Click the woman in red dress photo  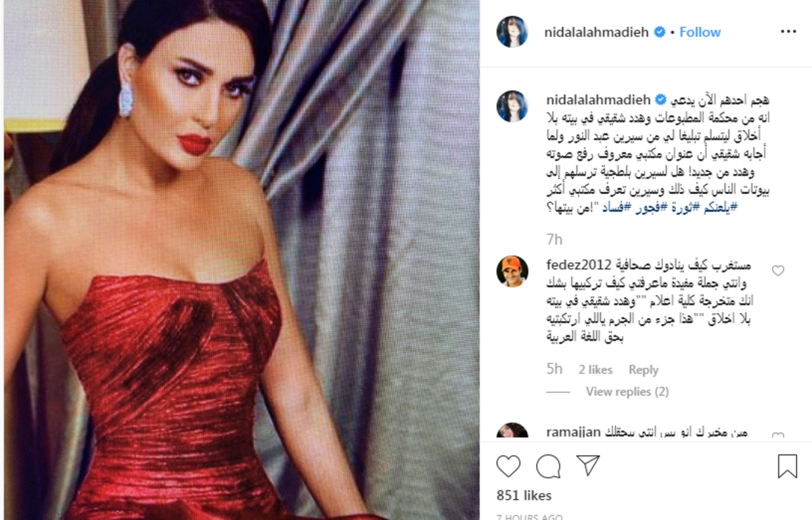point(241,260)
